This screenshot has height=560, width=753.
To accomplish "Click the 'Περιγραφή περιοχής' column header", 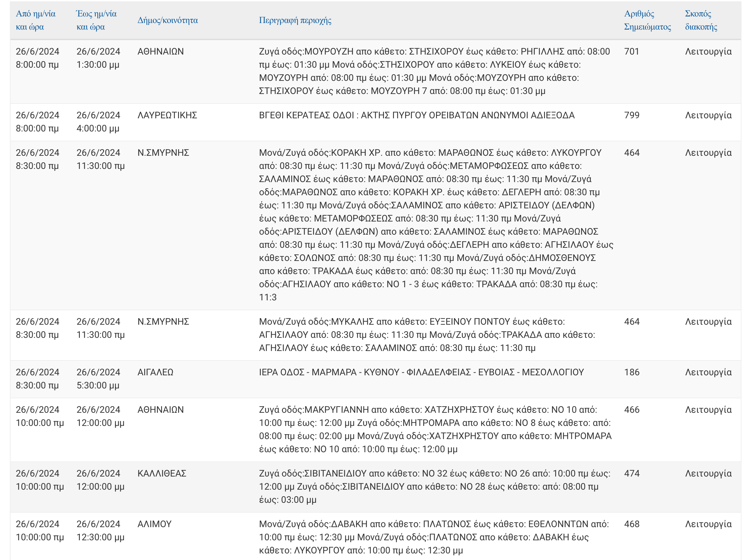I will tap(295, 20).
